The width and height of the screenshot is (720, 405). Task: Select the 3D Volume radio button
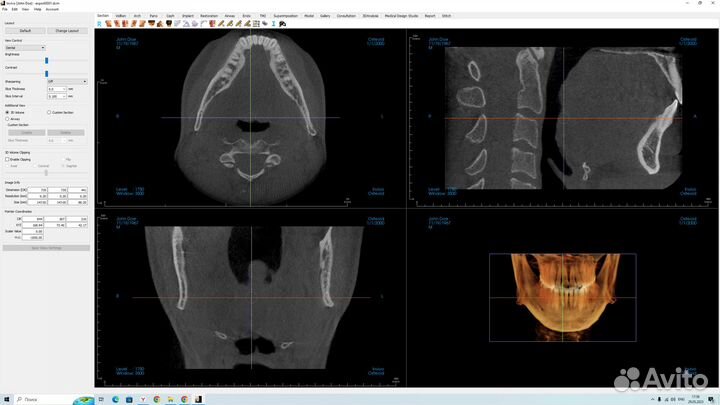pos(7,112)
